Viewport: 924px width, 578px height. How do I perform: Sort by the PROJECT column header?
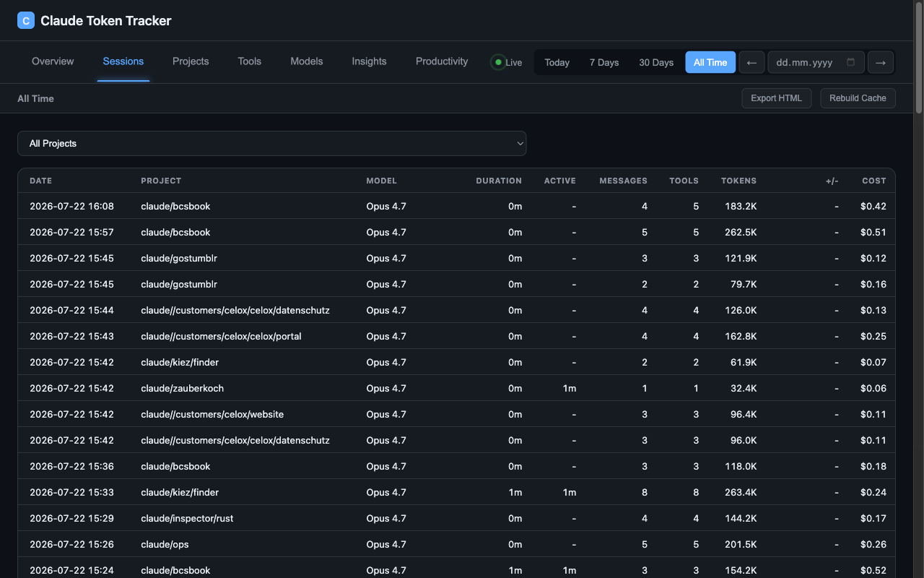[161, 181]
